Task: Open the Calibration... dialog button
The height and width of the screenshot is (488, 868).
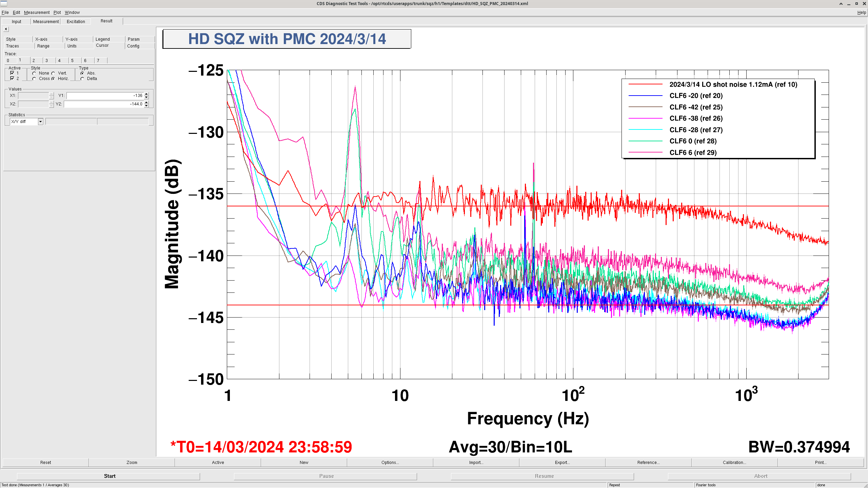Action: 734,462
